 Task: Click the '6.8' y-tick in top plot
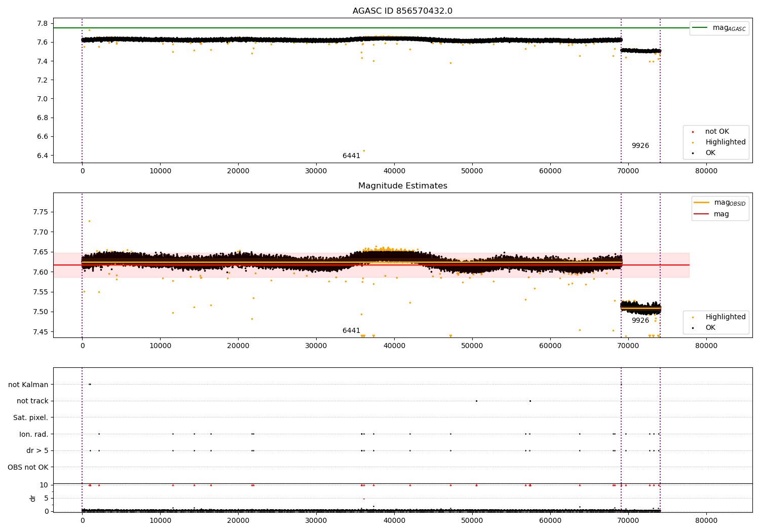pyautogui.click(x=43, y=118)
